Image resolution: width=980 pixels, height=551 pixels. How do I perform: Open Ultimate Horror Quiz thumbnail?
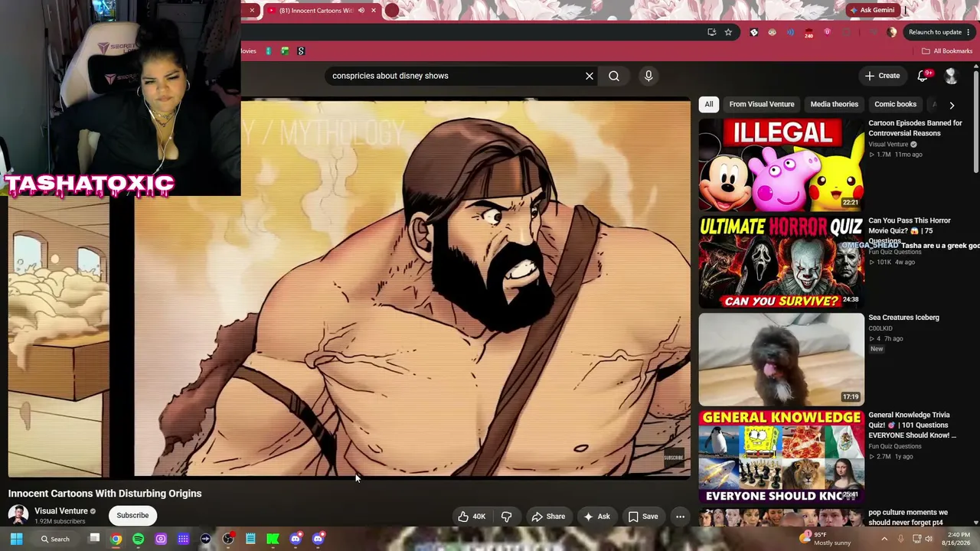781,262
